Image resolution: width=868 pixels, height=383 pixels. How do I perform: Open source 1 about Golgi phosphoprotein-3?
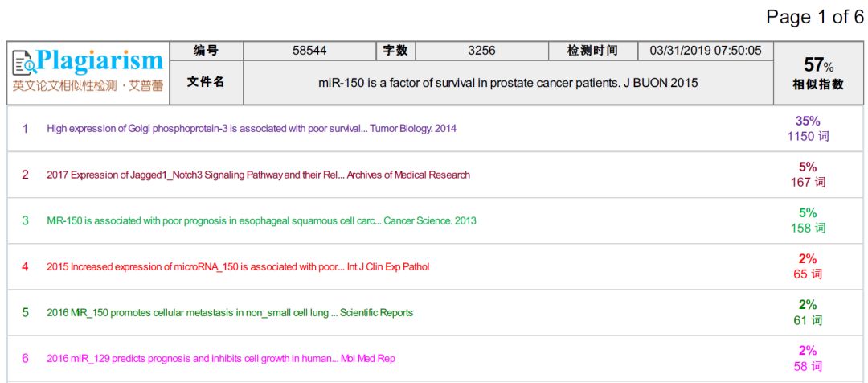point(252,129)
